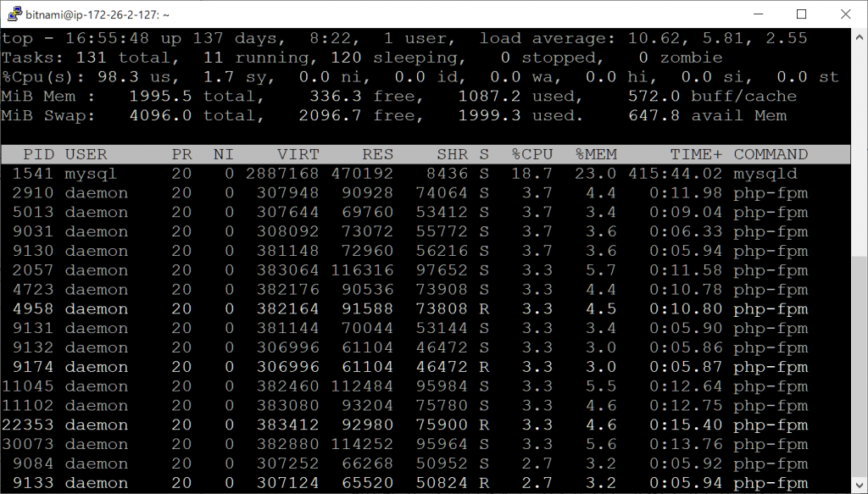The width and height of the screenshot is (868, 494).
Task: Click PID 11045 in the list
Action: [x=28, y=386]
